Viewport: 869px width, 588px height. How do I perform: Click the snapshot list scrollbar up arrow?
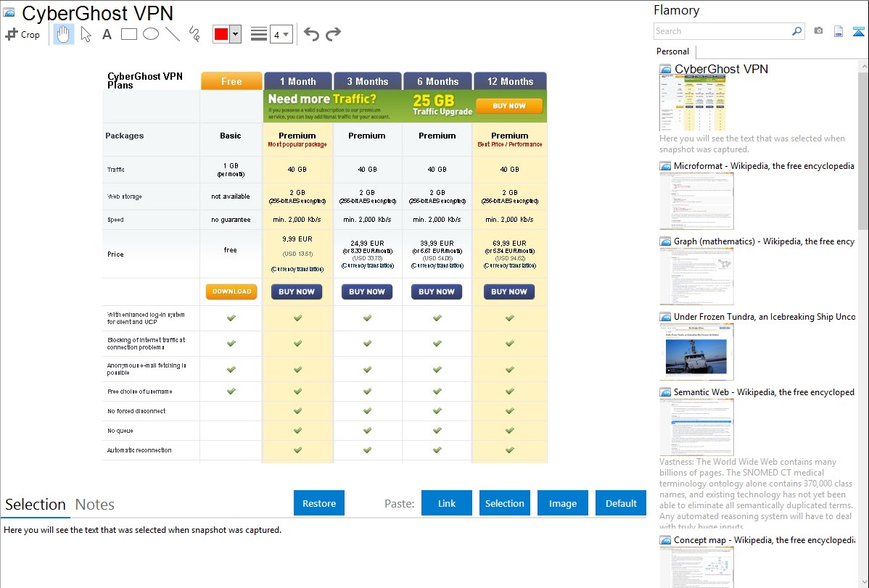click(x=864, y=66)
